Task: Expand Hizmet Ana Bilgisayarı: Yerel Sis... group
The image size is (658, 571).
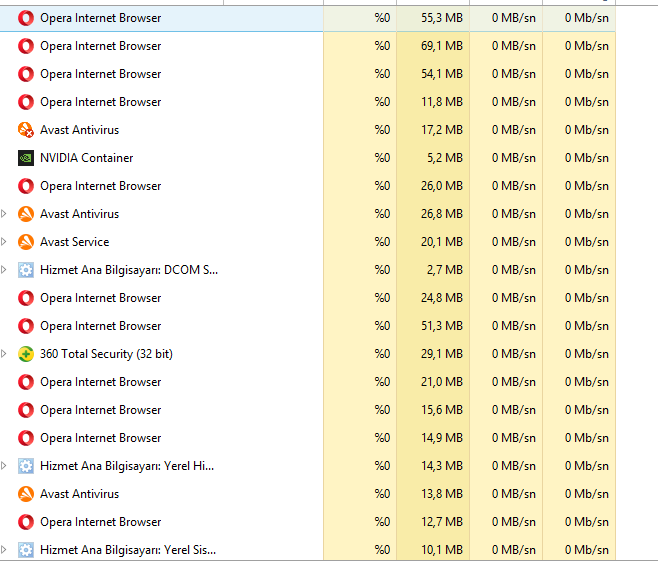Action: point(4,550)
